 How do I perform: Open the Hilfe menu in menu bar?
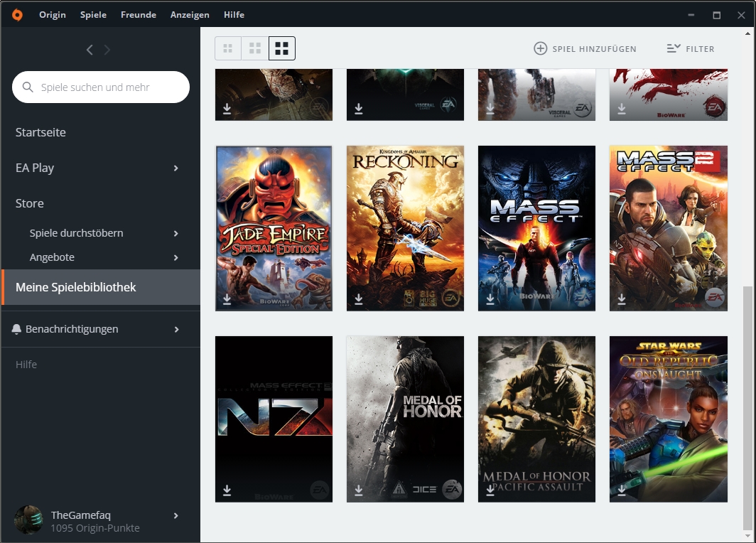pos(234,15)
